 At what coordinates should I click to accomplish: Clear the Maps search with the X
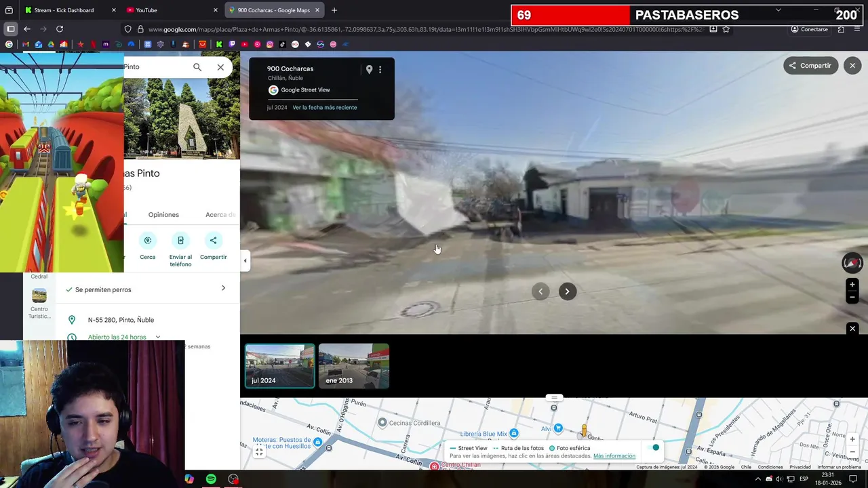[220, 67]
